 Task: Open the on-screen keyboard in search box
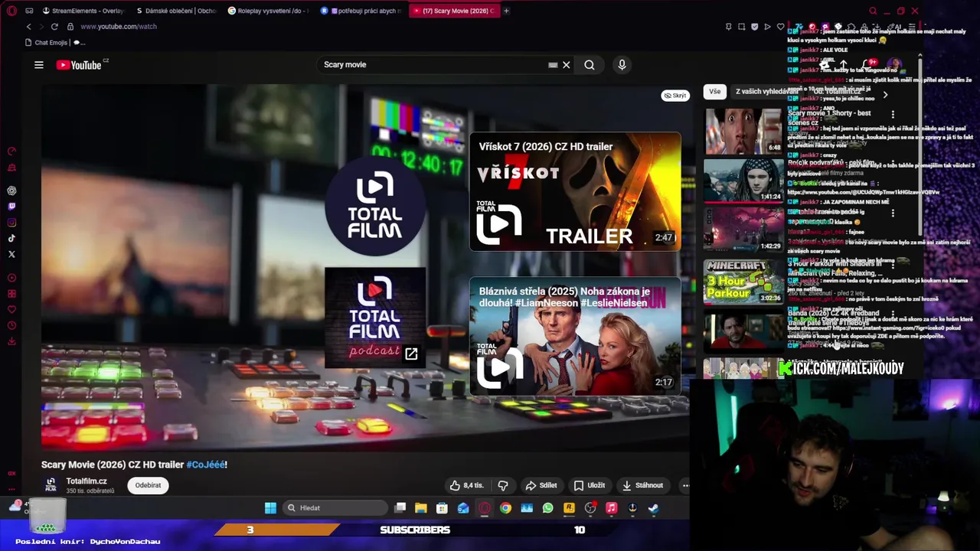pos(553,65)
